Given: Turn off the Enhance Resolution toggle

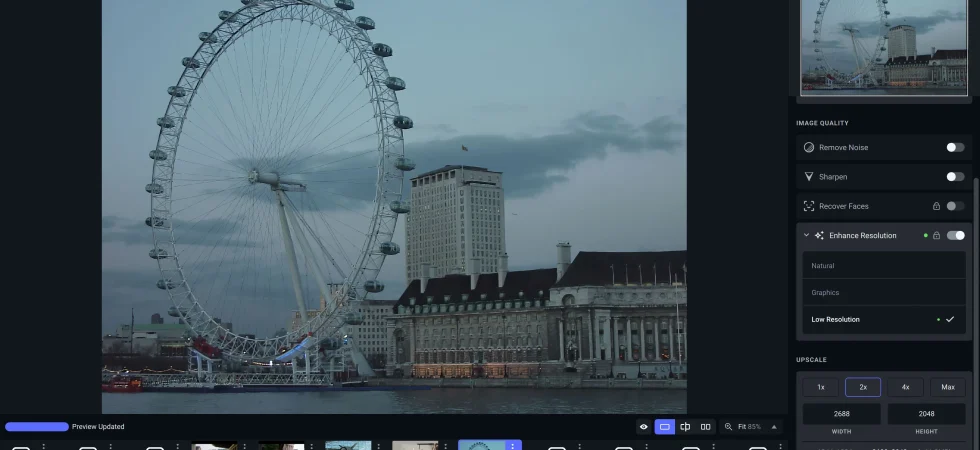Looking at the screenshot, I should point(955,236).
